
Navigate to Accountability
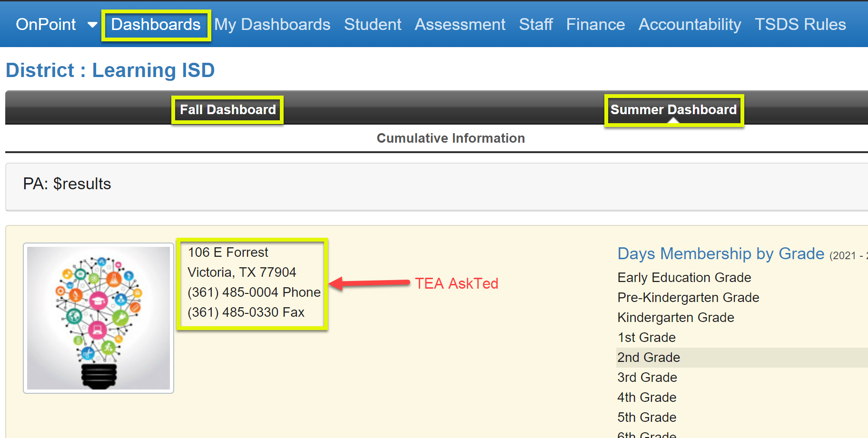(690, 25)
